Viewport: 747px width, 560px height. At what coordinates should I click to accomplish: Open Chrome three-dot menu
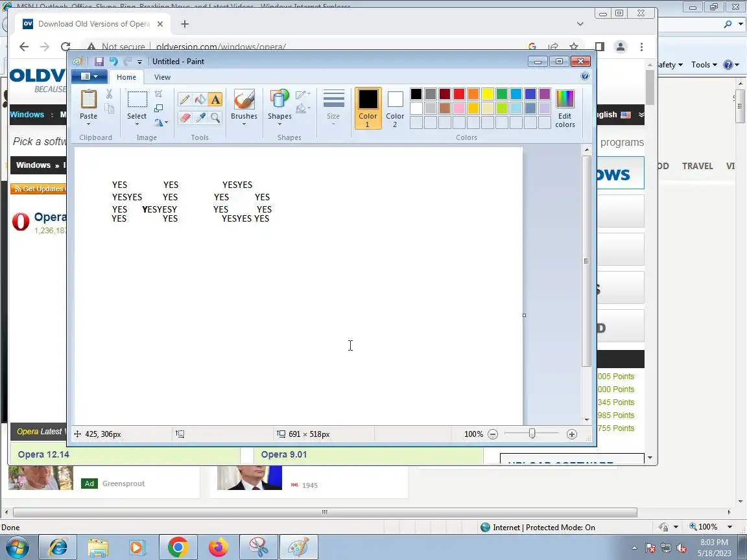[642, 47]
